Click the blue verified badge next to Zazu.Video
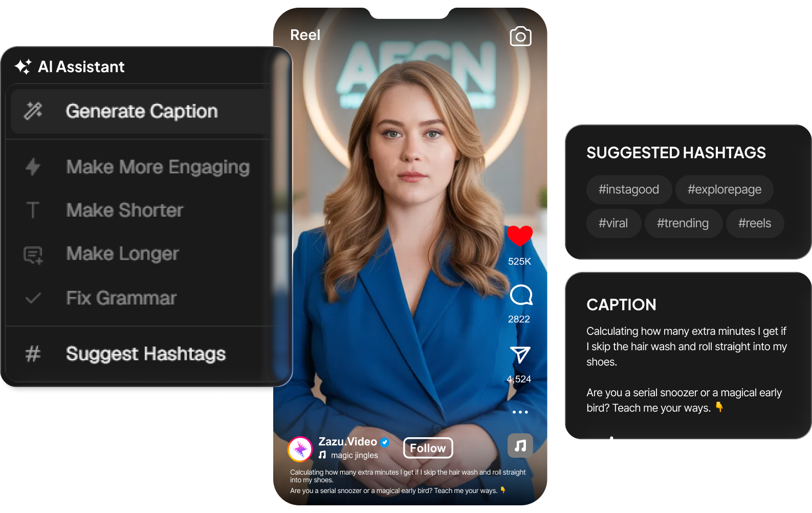The image size is (812, 513). (x=385, y=442)
